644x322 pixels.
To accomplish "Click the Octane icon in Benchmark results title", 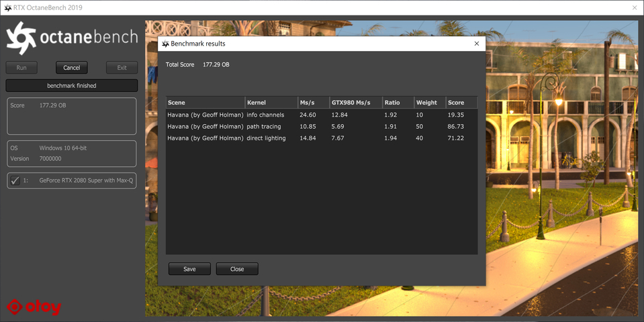I will point(165,44).
